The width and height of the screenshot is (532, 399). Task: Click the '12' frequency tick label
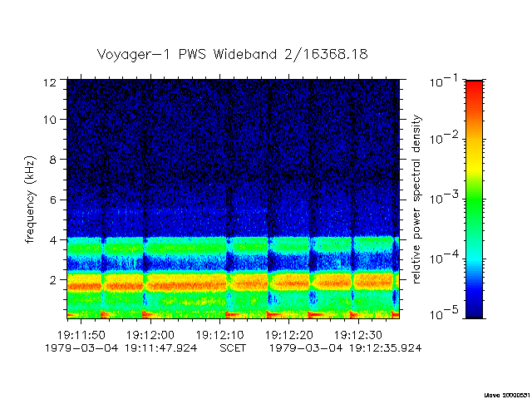click(x=50, y=82)
